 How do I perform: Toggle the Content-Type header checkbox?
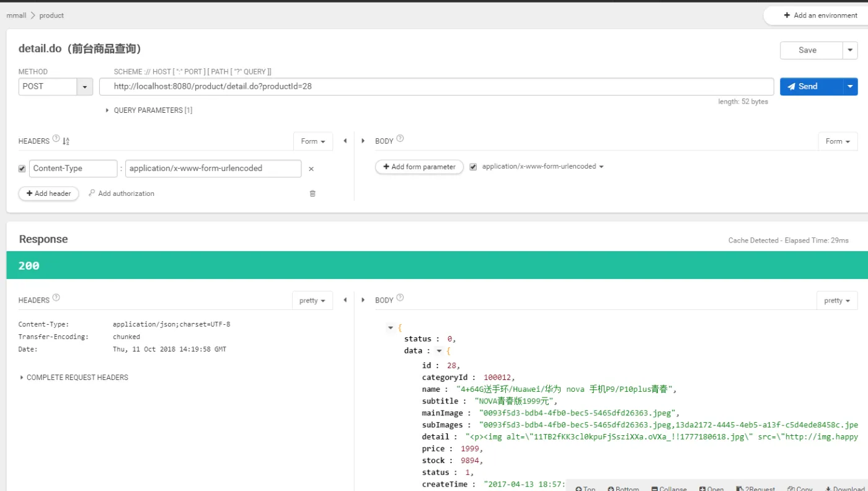tap(22, 169)
